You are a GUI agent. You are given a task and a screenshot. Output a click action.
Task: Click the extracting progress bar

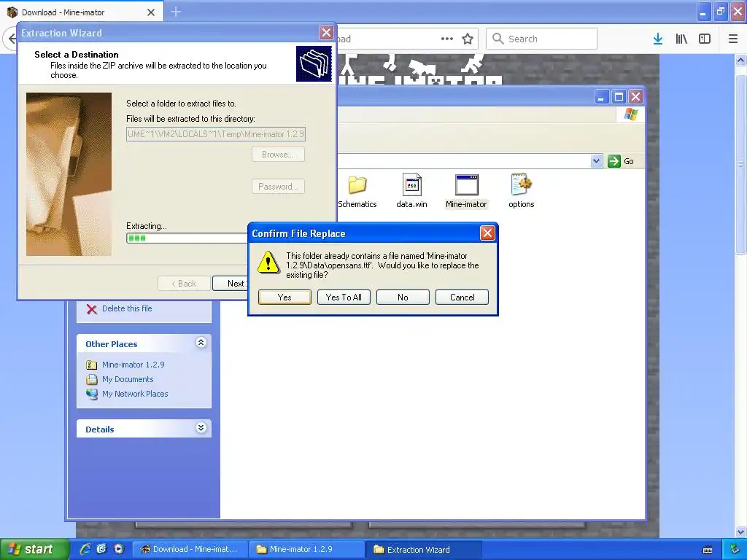click(187, 238)
